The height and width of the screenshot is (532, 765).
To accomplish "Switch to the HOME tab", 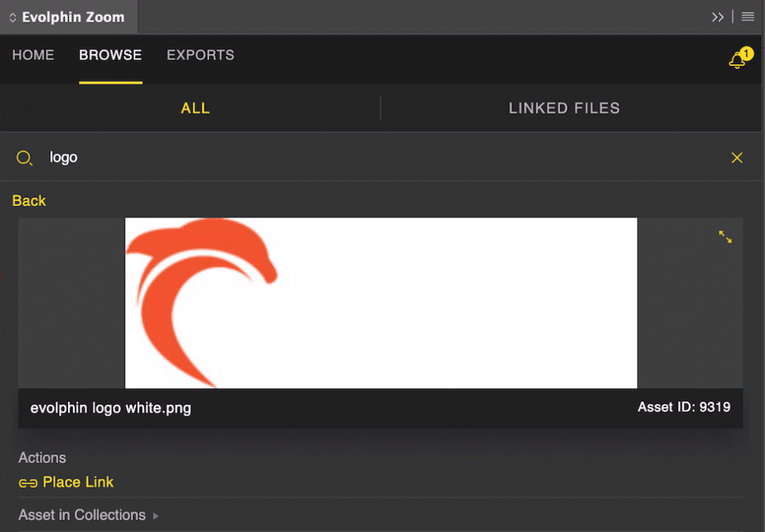I will [x=33, y=55].
